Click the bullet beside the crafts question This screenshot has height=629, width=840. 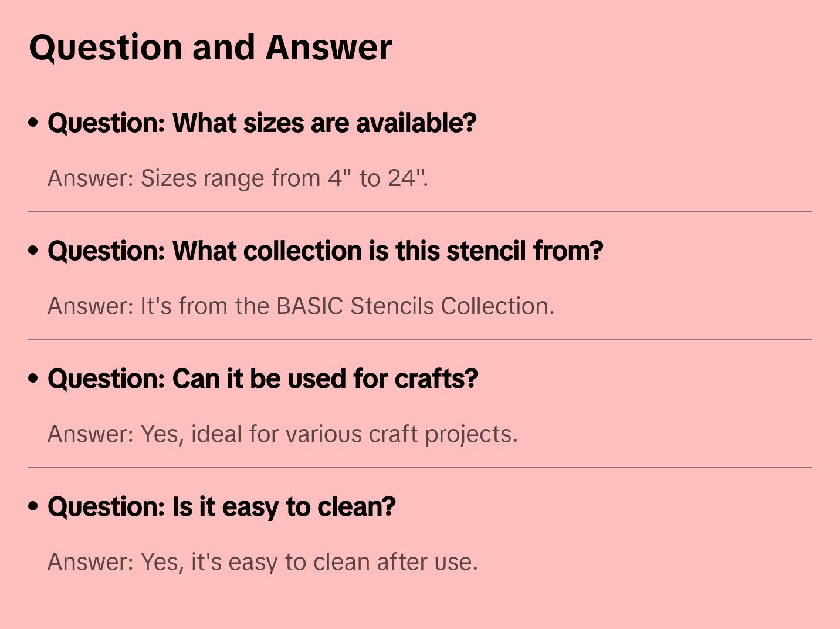point(33,378)
